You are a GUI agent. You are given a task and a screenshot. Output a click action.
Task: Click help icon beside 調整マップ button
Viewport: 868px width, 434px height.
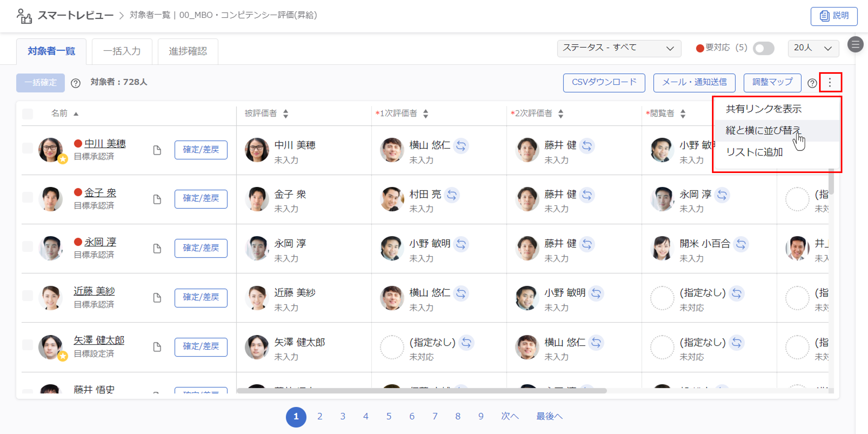point(812,83)
